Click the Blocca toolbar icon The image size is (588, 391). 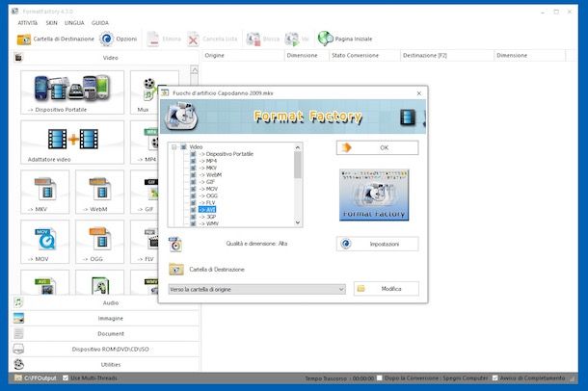(254, 39)
